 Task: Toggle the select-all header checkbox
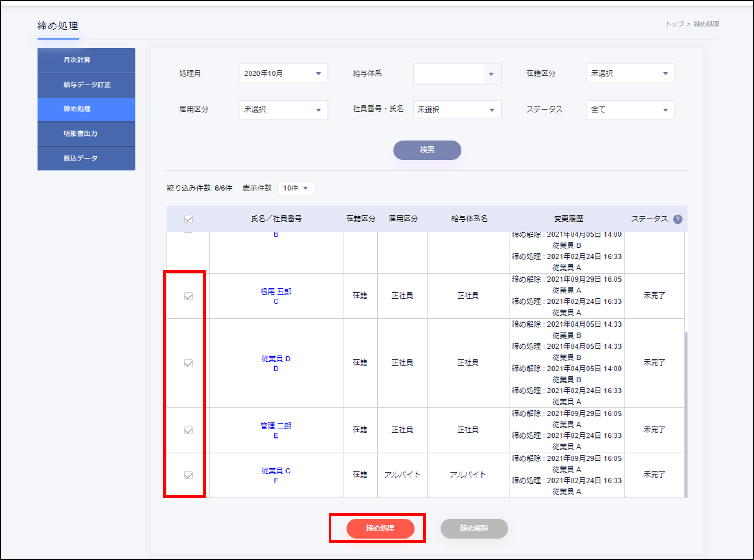click(188, 219)
